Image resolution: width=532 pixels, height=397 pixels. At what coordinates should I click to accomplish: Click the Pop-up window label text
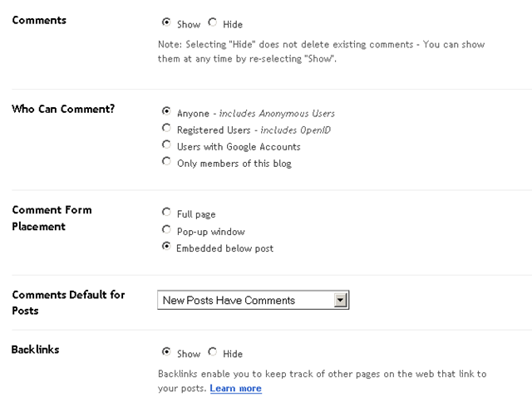coord(210,232)
